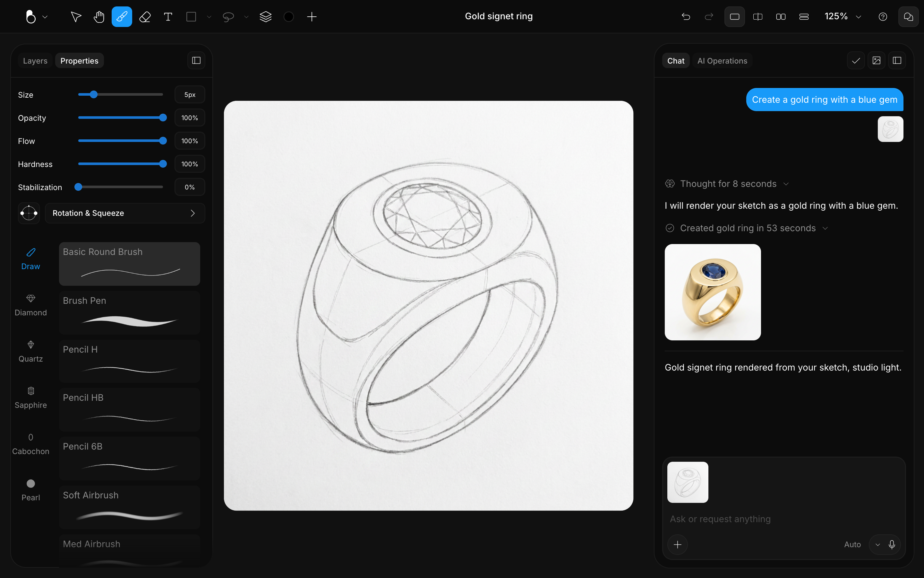Switch to side-by-side view layout
Screen dimensions: 924x578
tap(781, 16)
